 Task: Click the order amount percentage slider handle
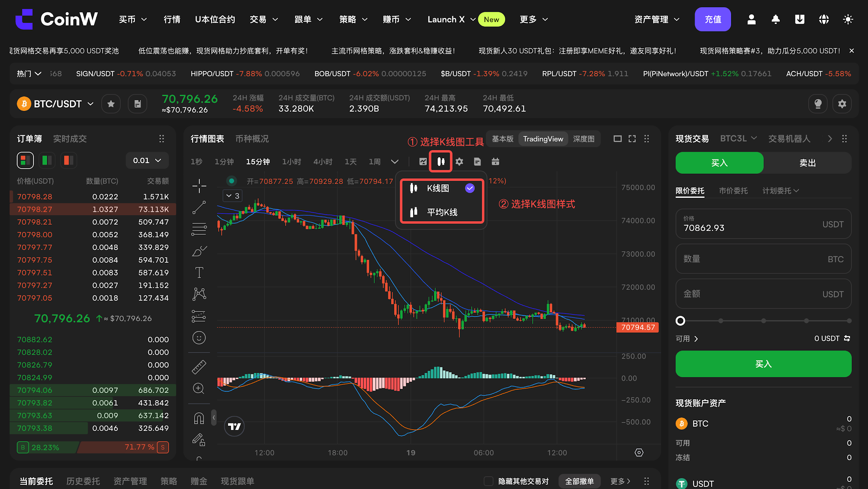point(680,321)
